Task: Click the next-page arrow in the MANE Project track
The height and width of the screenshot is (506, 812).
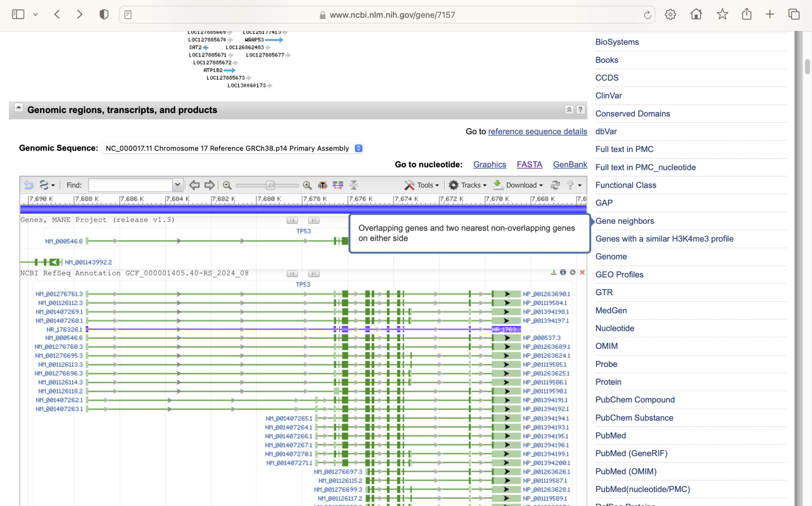Action: [313, 220]
